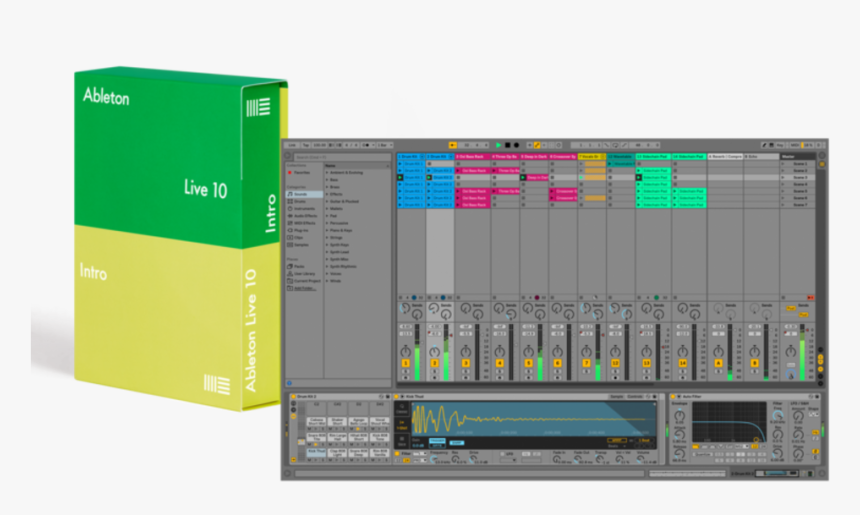860x515 pixels.
Task: Expand the Guitar & Plucked folder
Action: 327,201
